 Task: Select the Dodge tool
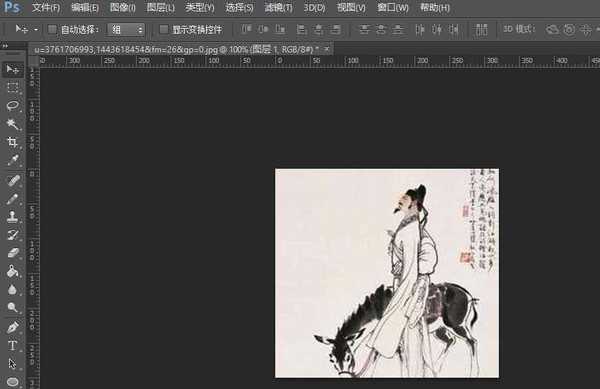[13, 308]
